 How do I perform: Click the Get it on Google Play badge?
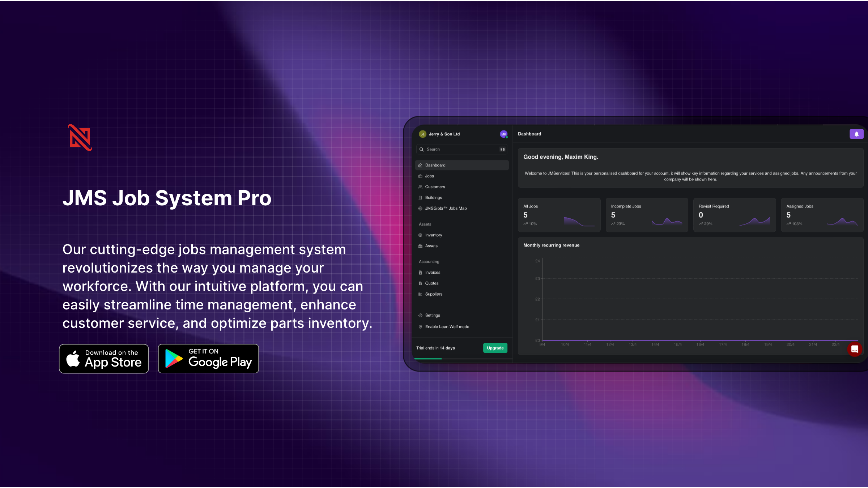(208, 358)
